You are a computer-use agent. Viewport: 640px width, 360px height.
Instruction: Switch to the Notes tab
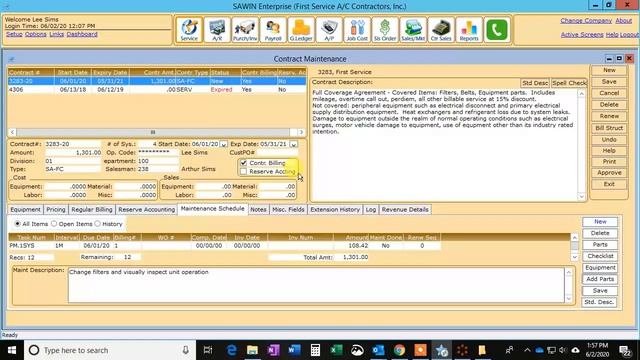[258, 209]
